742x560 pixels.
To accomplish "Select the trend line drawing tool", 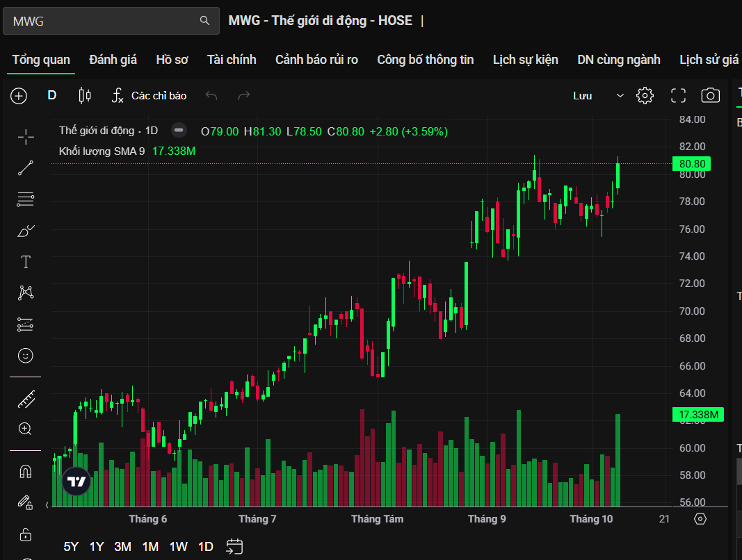I will tap(26, 167).
